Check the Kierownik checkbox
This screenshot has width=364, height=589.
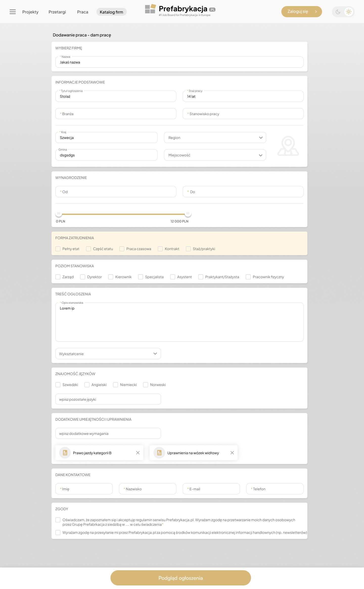pyautogui.click(x=111, y=277)
